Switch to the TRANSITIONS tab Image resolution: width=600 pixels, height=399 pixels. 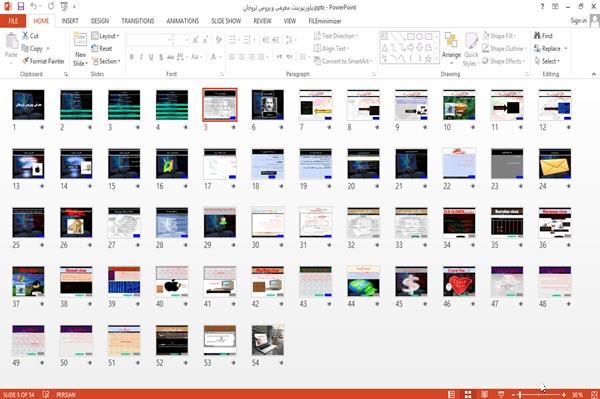point(138,21)
